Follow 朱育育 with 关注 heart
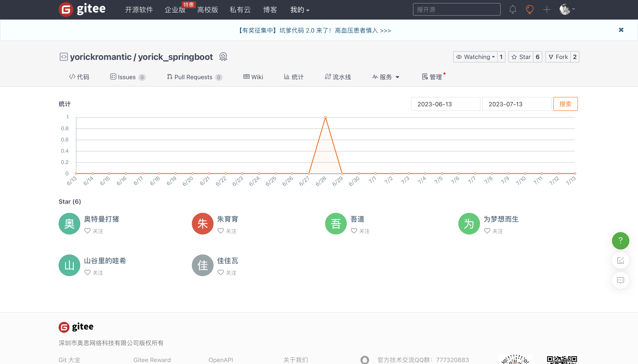Screen dimensions: 638x364 tap(227, 231)
